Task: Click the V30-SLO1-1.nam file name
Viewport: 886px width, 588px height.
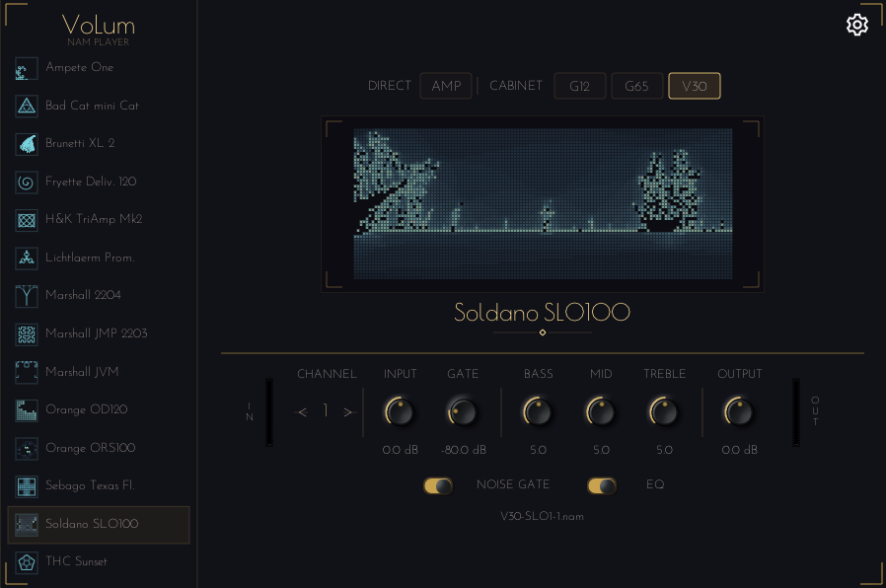Action: [542, 517]
